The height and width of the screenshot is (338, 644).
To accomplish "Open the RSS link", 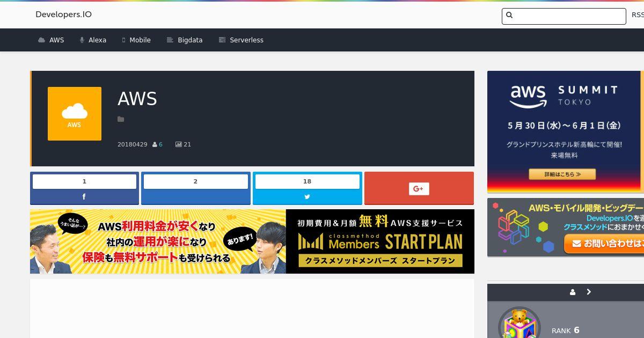I will 638,15.
